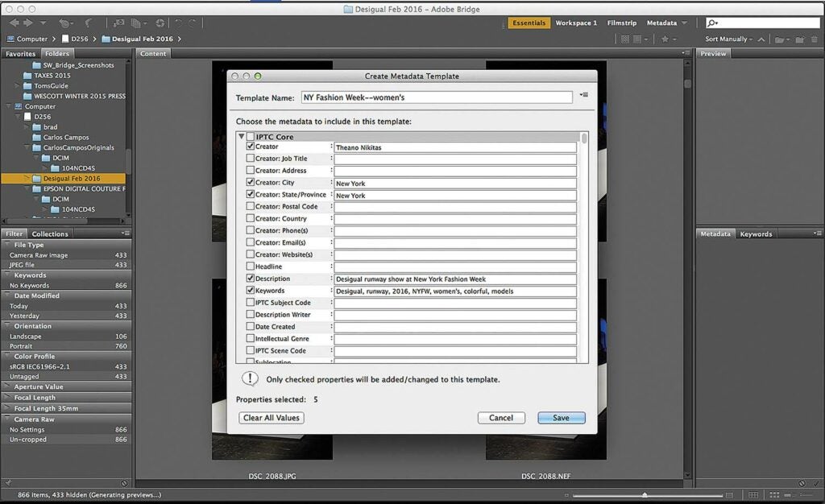Click cancel icon in Metadata panel footer
Image resolution: width=825 pixels, height=504 pixels.
click(x=802, y=483)
